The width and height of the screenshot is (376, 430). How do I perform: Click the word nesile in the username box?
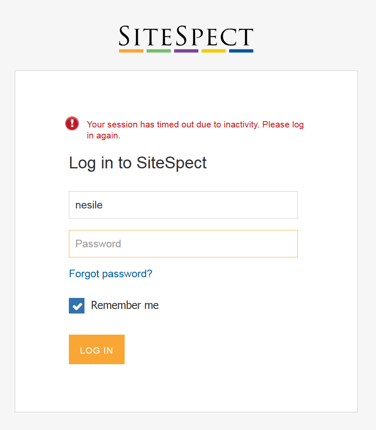pos(89,205)
